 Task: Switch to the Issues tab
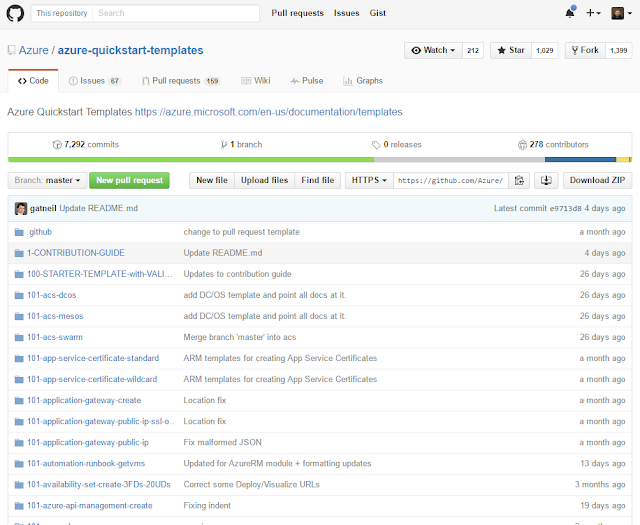coord(95,81)
